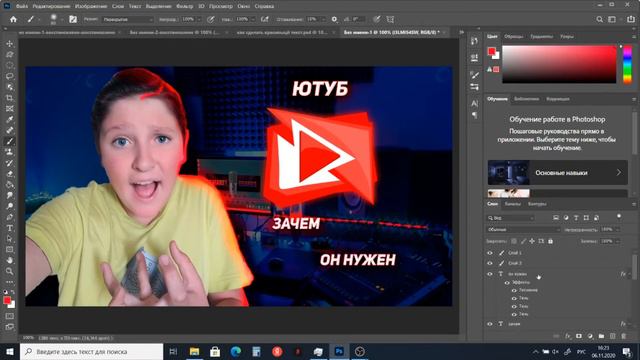The width and height of the screenshot is (640, 360).
Task: Toggle lock transparent pixels
Action: [x=514, y=241]
